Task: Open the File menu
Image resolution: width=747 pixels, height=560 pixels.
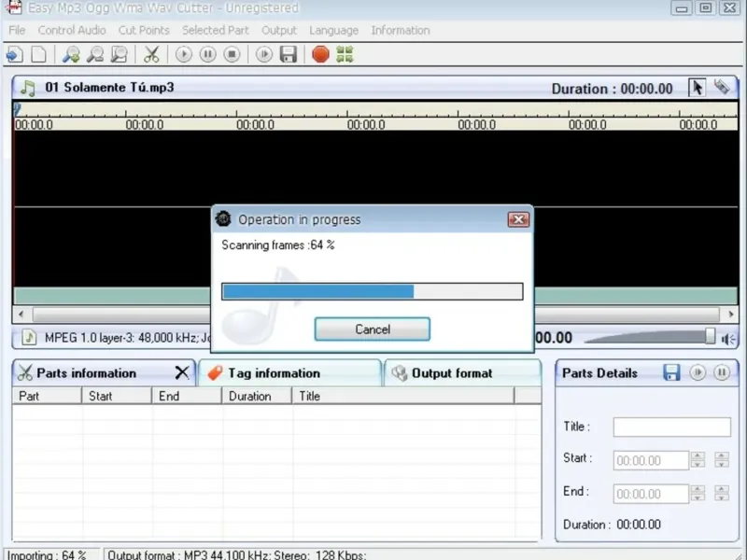Action: pyautogui.click(x=17, y=30)
